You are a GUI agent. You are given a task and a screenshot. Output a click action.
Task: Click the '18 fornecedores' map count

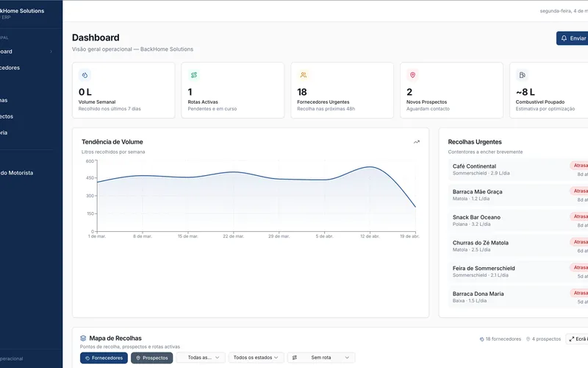tap(503, 339)
